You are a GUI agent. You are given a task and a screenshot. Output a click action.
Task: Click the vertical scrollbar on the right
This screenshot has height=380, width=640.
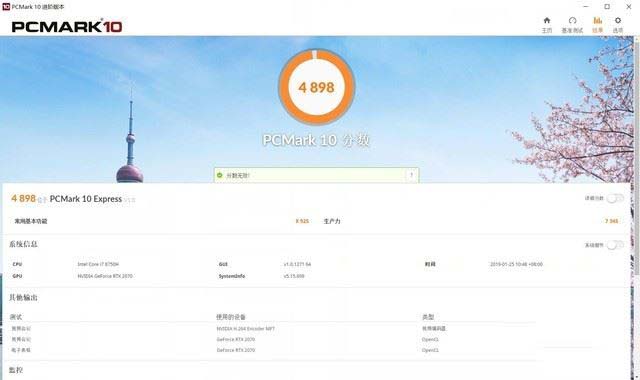pos(637,155)
